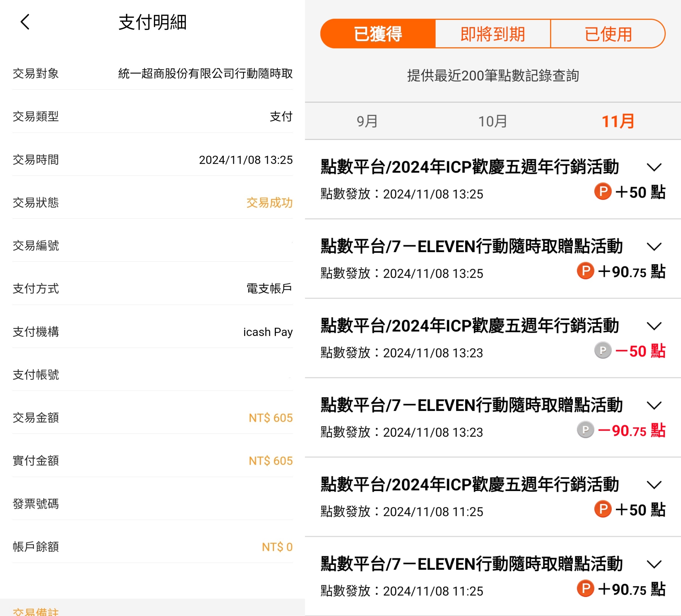The width and height of the screenshot is (681, 616).
Task: Click grey P coin beside −90.75 點
Action: (x=586, y=429)
